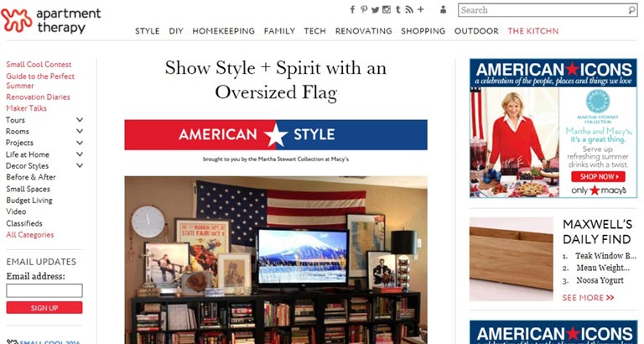
Task: Open the Instagram camera icon
Action: pos(387,9)
